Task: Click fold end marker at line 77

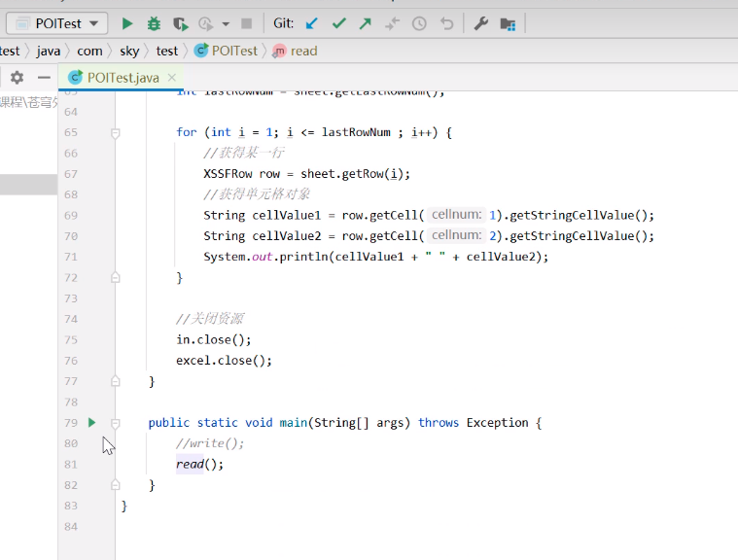Action: pos(116,381)
